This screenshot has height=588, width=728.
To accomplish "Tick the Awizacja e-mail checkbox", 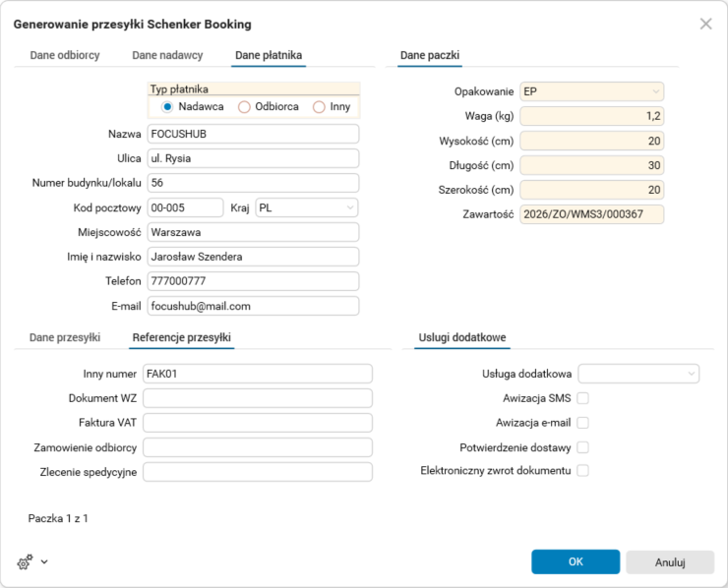I will coord(582,423).
